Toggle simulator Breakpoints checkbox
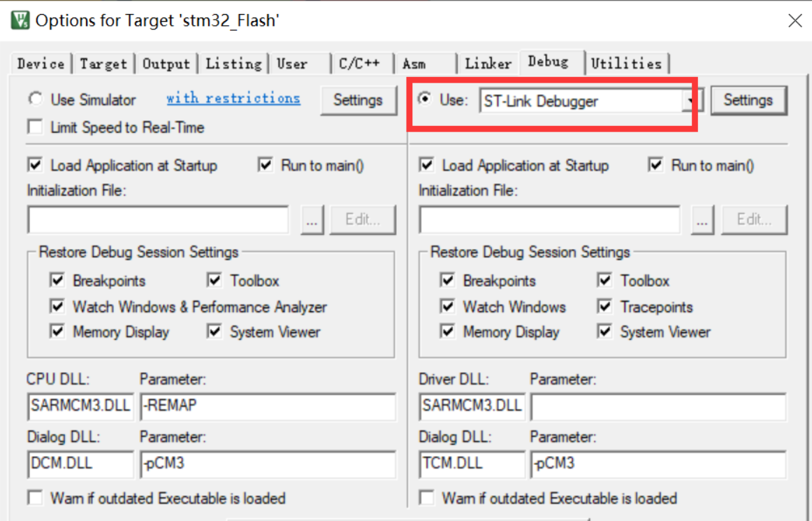812x521 pixels. coord(57,280)
